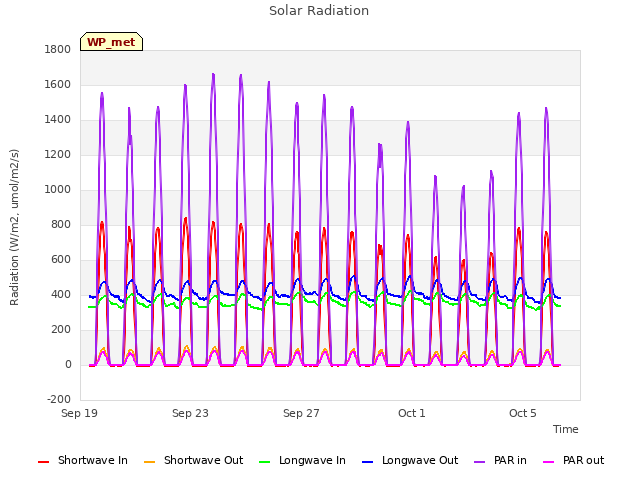Screen dimensions: 640x480
Task: Click the 0 y-axis tick label
Action: coord(68,365)
